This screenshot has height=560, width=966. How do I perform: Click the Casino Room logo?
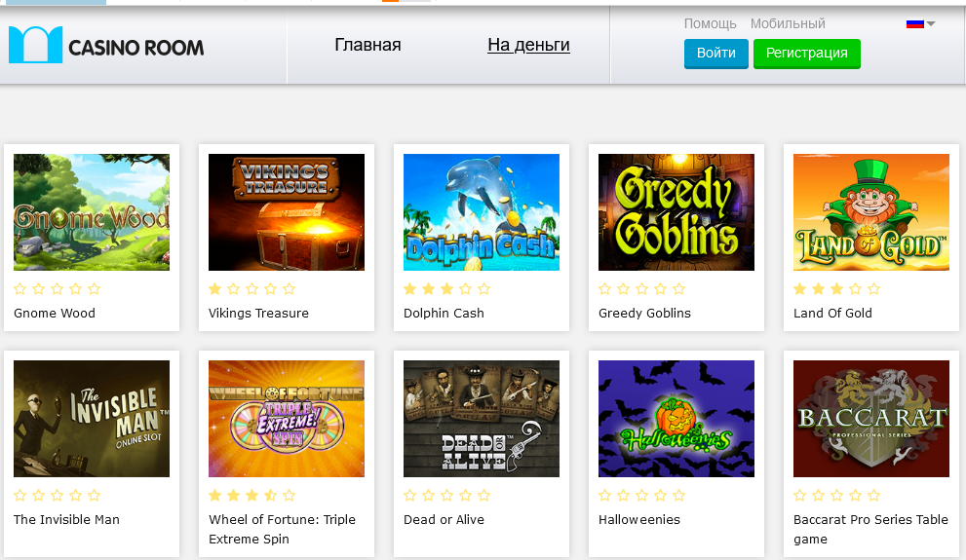tap(106, 45)
